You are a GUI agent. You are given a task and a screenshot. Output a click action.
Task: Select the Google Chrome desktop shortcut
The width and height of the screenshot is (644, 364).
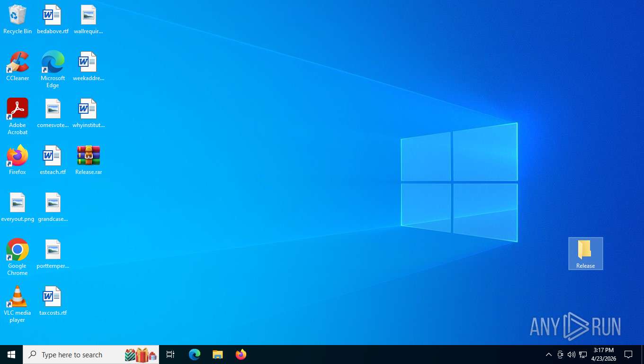click(x=18, y=257)
